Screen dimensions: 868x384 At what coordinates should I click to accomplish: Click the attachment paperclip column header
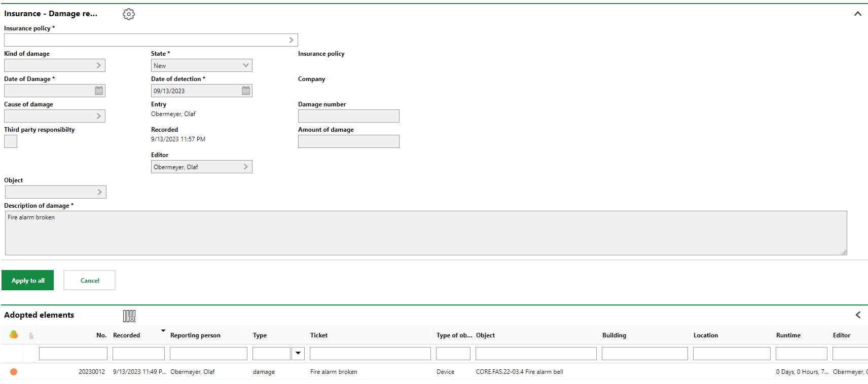tap(31, 335)
